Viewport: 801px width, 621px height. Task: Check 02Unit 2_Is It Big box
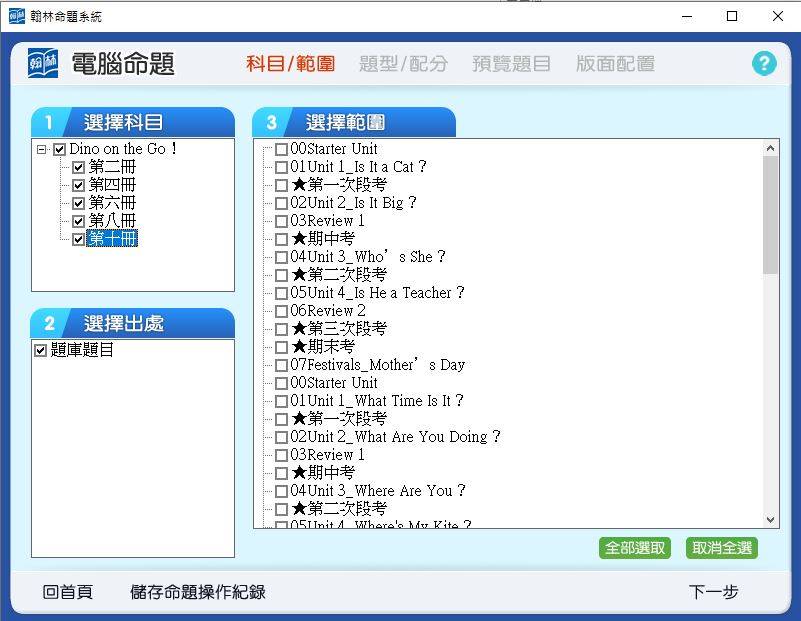click(281, 203)
